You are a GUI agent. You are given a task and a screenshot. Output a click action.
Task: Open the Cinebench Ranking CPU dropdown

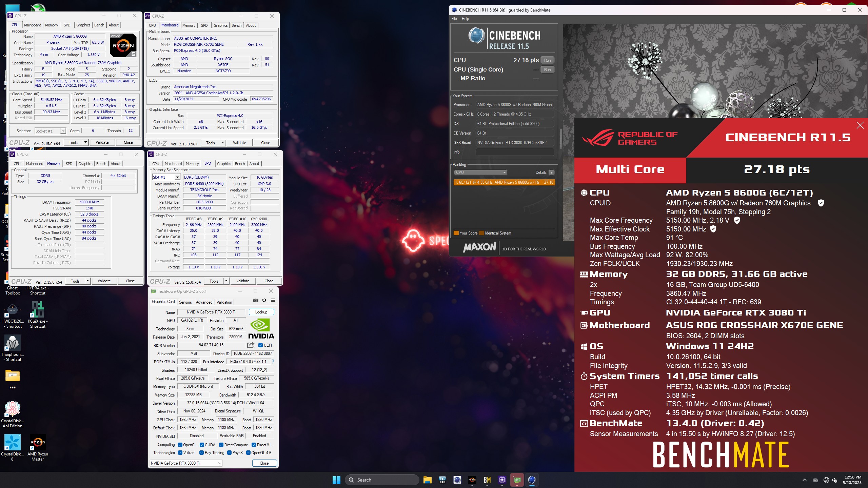point(480,172)
